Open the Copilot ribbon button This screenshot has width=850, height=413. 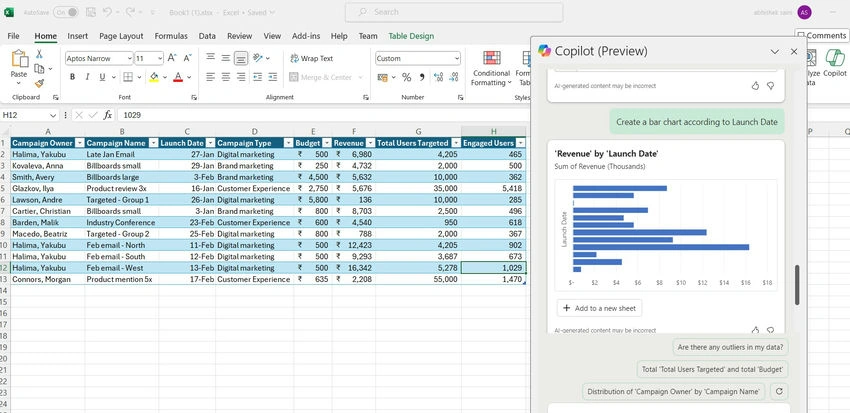pos(835,64)
